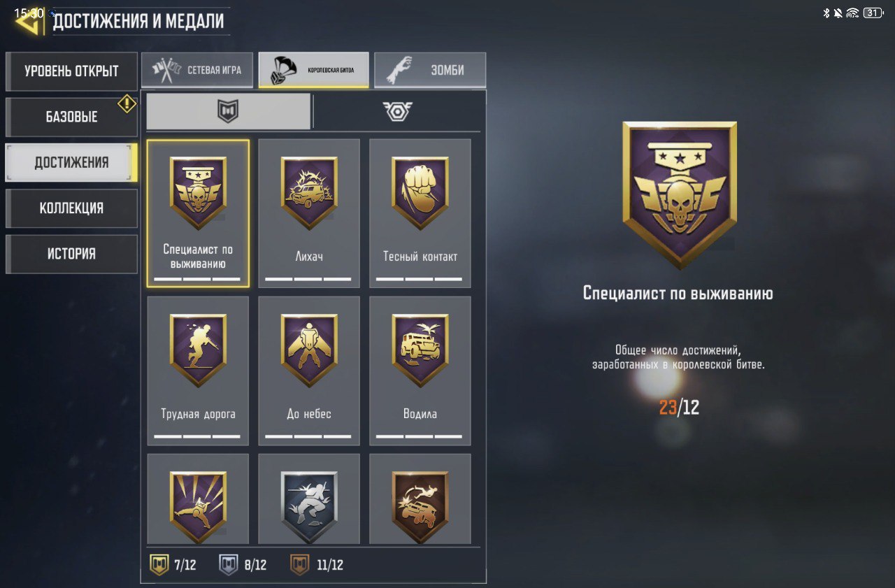The image size is (895, 588).
Task: Open the Сетевая игра tab
Action: tap(197, 70)
